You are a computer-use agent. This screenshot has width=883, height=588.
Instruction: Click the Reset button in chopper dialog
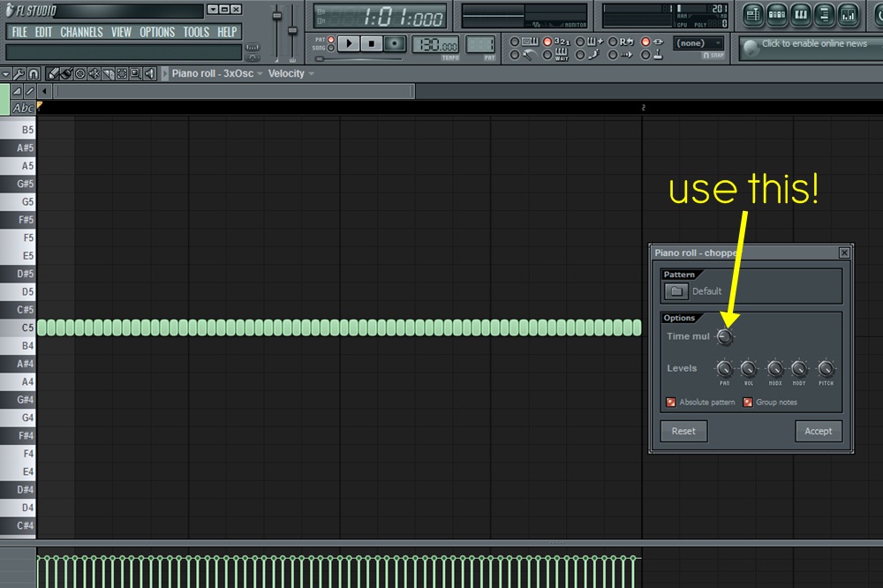pyautogui.click(x=683, y=431)
